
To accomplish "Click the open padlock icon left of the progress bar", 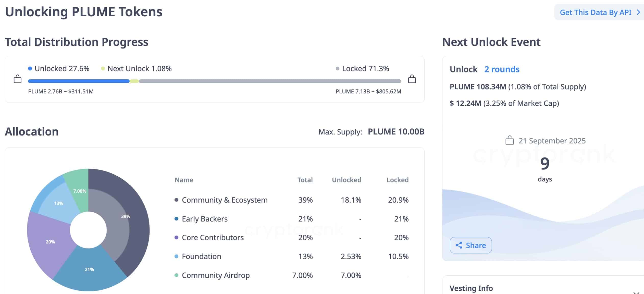I will (17, 79).
